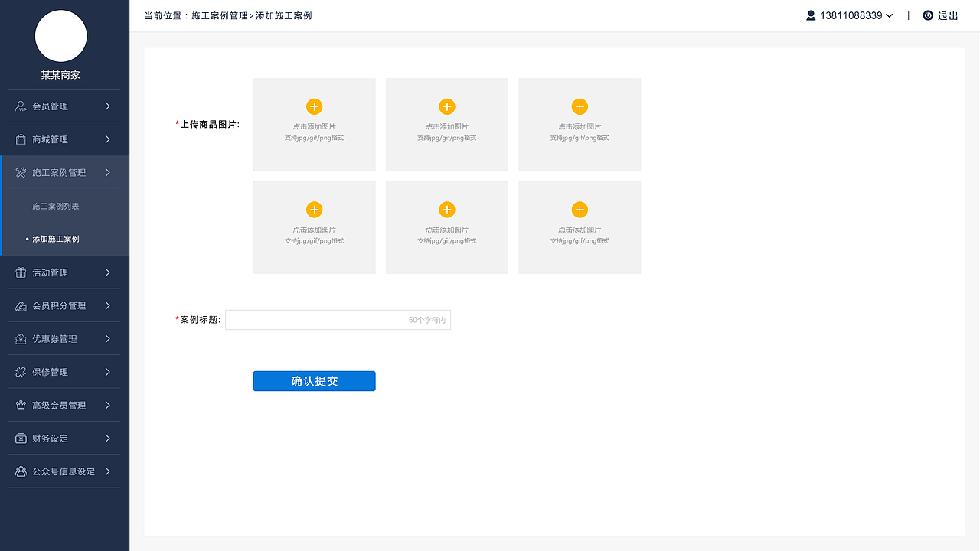Click the plus icon in bottom middle upload box
980x551 pixels.
447,210
